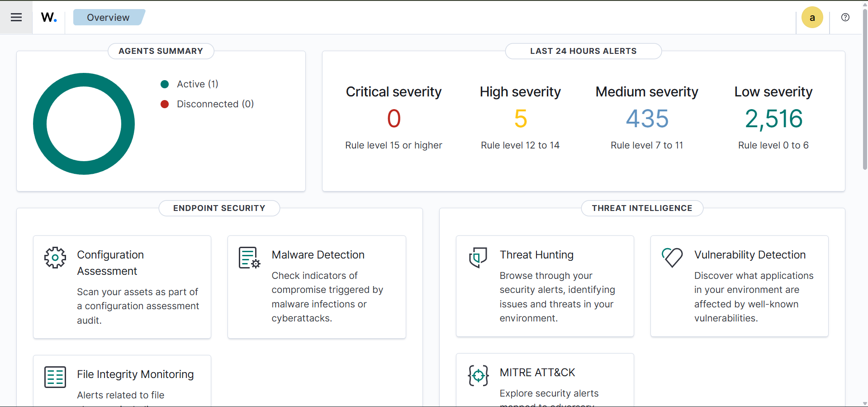Click the Wazuh logo home icon

point(49,17)
